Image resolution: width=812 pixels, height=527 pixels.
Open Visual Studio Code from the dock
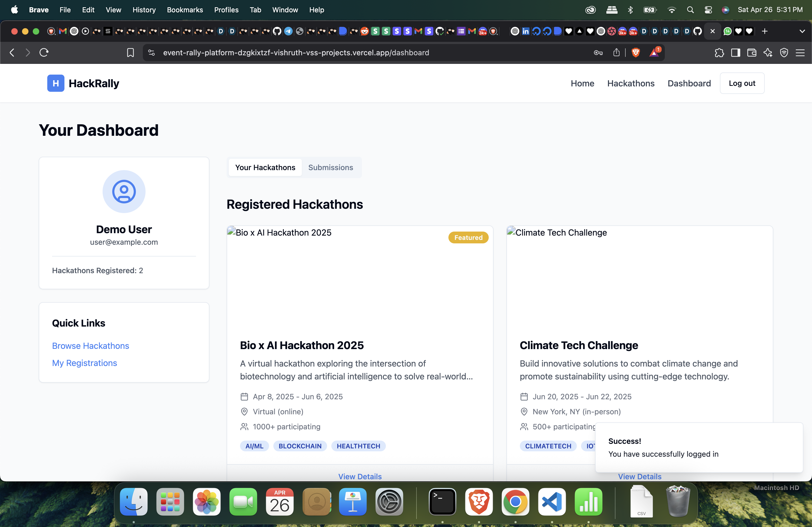click(x=552, y=502)
